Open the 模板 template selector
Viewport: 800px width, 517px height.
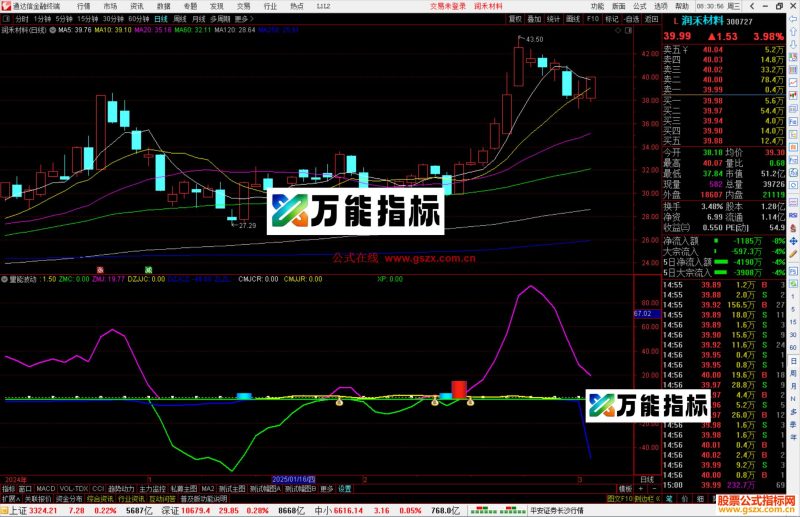625,488
